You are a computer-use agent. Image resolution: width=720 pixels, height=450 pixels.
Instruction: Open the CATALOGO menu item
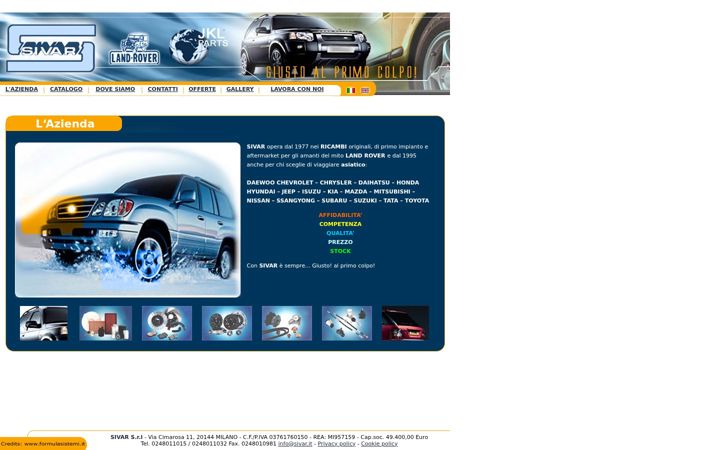(x=66, y=89)
